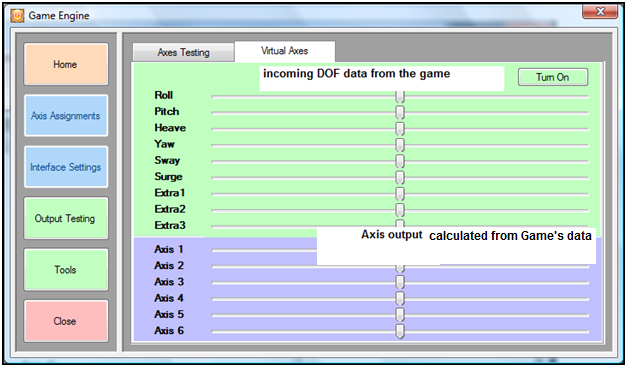Click the Axis 3 slider thumb
627x367 pixels.
400,283
